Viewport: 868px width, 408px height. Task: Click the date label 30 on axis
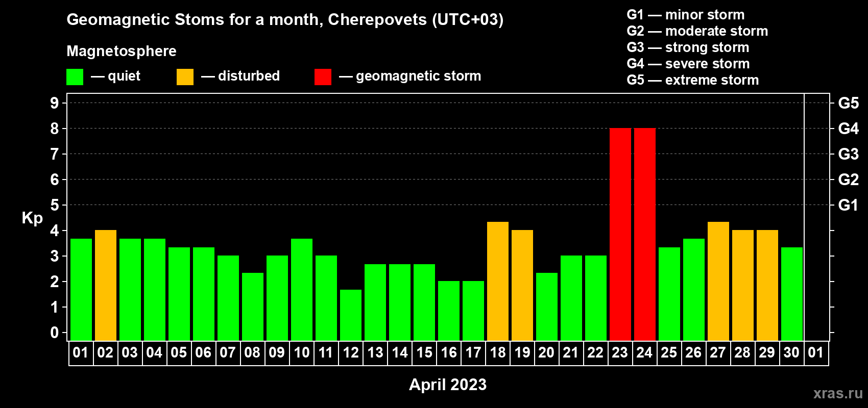point(791,353)
